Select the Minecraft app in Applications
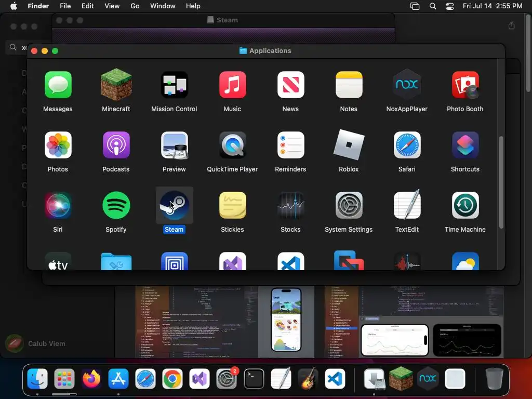Viewport: 532px width, 399px height. coord(116,85)
